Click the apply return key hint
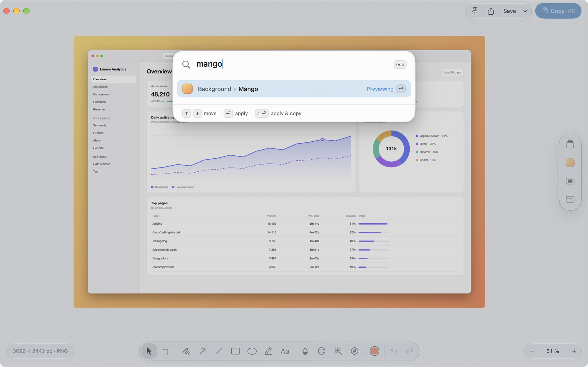 point(236,113)
